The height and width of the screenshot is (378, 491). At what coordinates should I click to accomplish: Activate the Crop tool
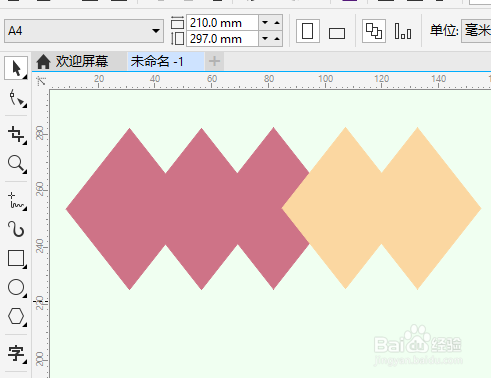pos(16,134)
